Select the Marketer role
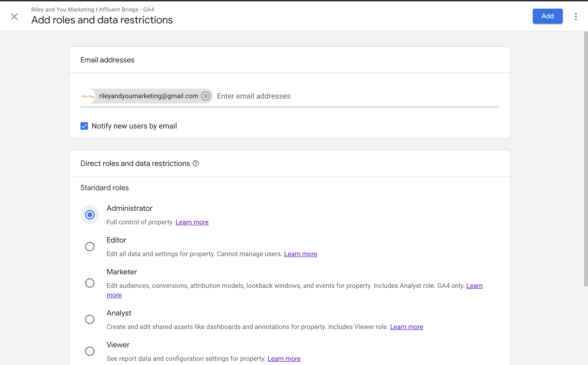The height and width of the screenshot is (365, 588). point(90,283)
